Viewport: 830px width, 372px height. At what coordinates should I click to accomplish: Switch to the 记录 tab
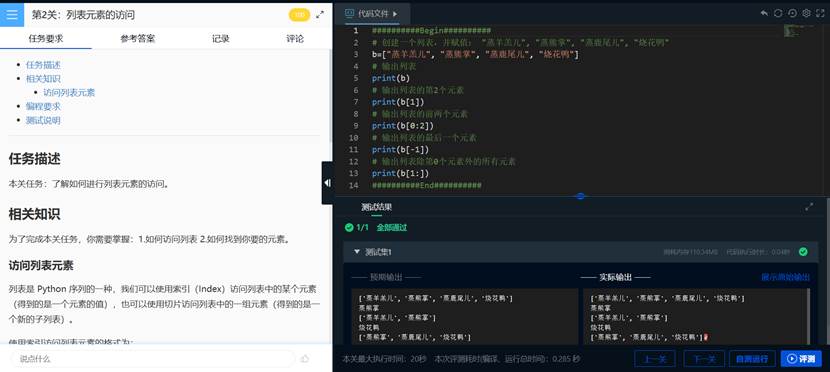coord(221,38)
